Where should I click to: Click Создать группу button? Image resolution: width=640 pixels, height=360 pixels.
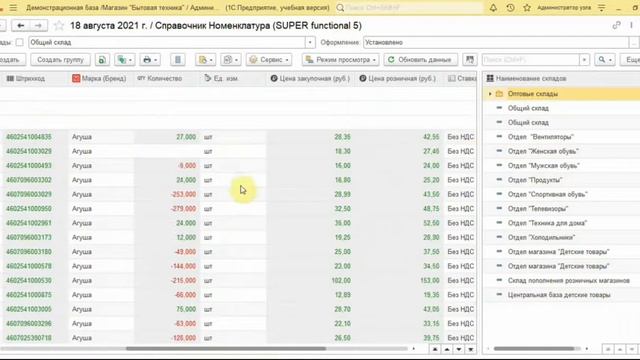60,60
